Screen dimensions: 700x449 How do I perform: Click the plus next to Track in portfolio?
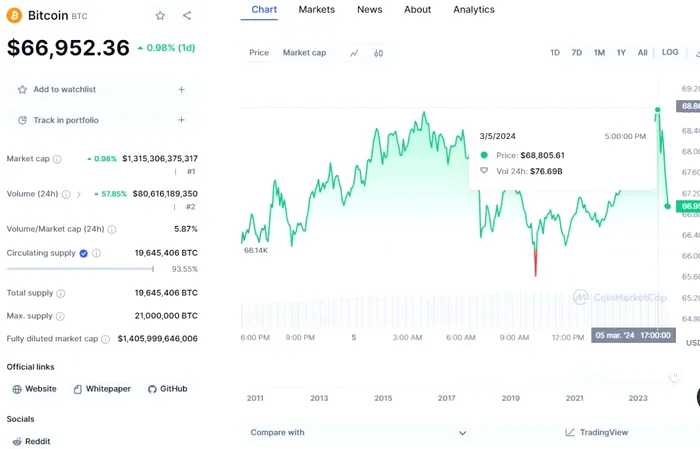[181, 120]
